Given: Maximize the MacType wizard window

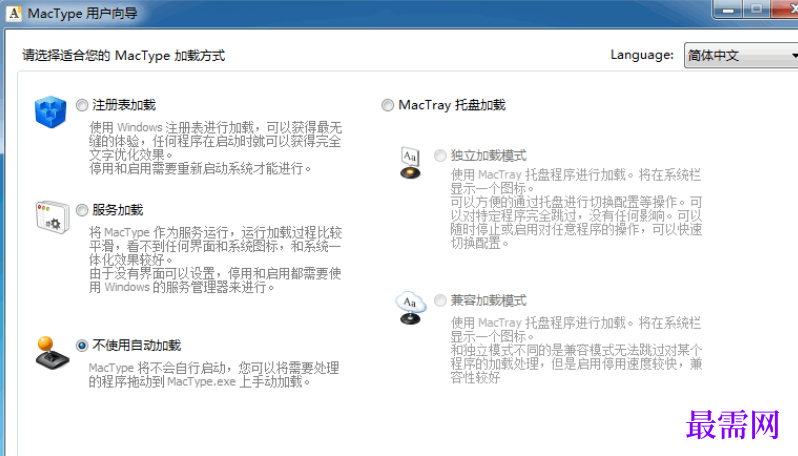Looking at the screenshot, I should 757,9.
